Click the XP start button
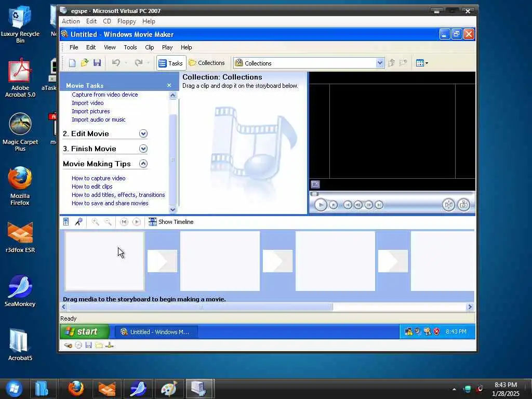Screen dimensions: 532x399 tap(85, 331)
